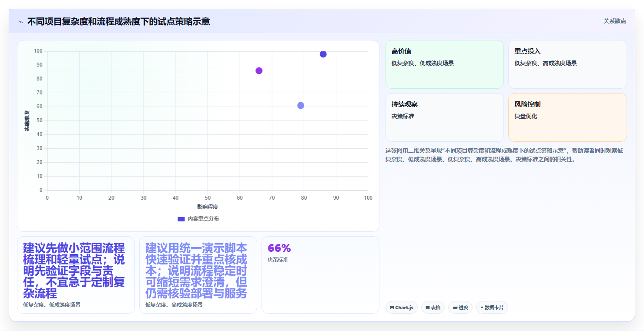The image size is (644, 331).
Task: Open the 高价值 quadrant card
Action: (x=444, y=64)
